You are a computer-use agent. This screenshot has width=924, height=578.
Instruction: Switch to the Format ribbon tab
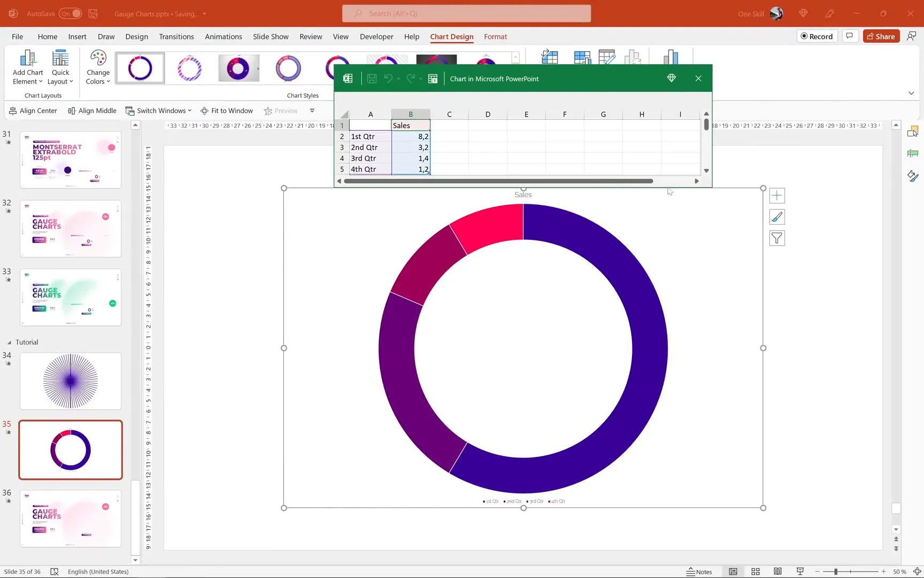pyautogui.click(x=495, y=36)
